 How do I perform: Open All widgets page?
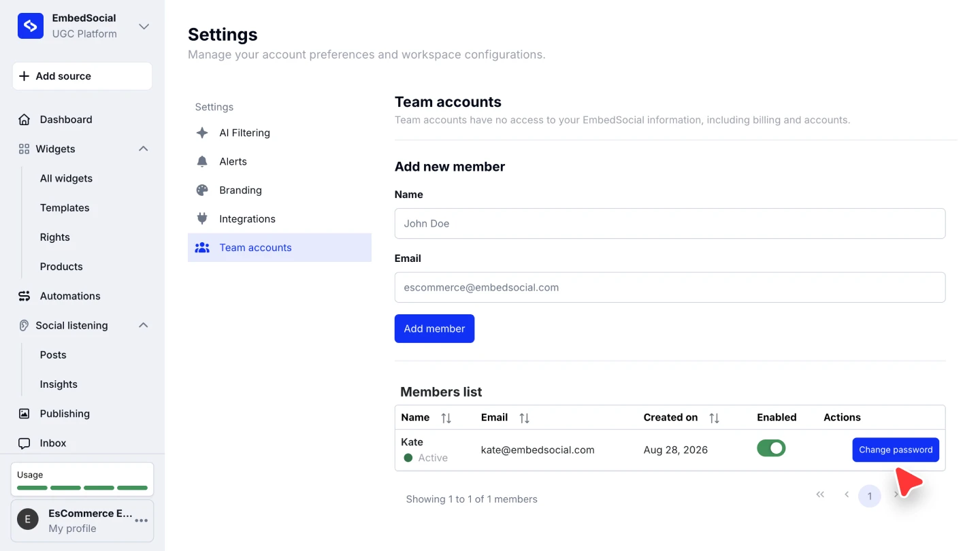pyautogui.click(x=66, y=178)
